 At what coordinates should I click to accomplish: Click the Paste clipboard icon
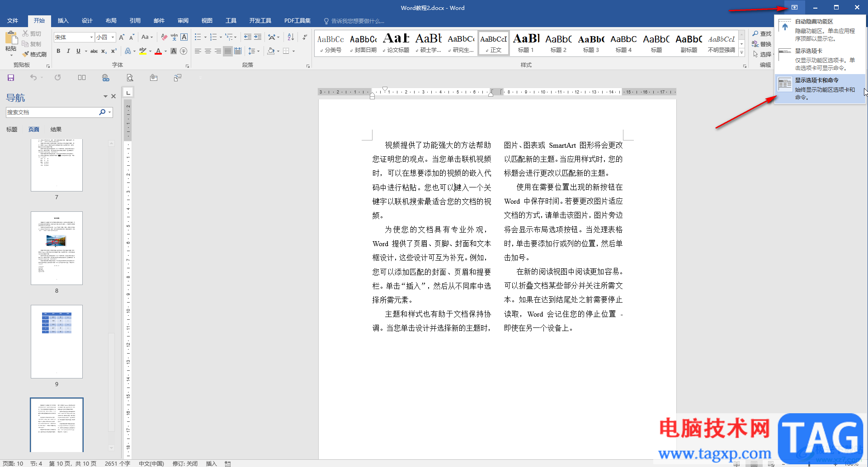pyautogui.click(x=11, y=37)
